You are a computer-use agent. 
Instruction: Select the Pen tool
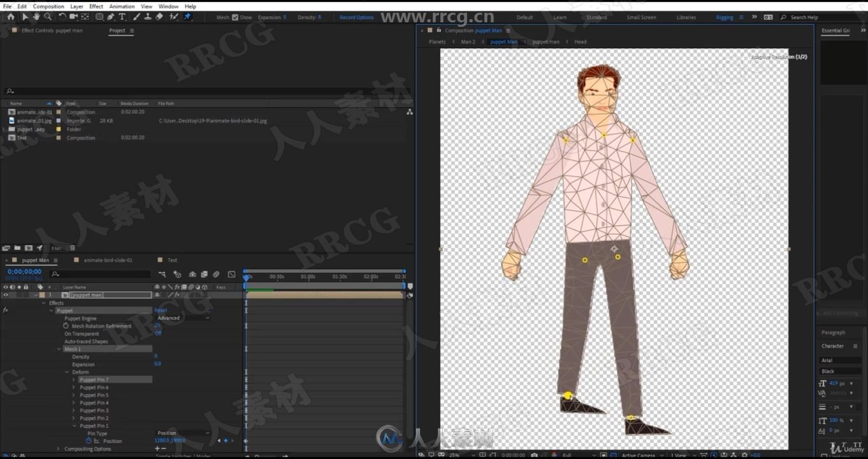tap(110, 17)
